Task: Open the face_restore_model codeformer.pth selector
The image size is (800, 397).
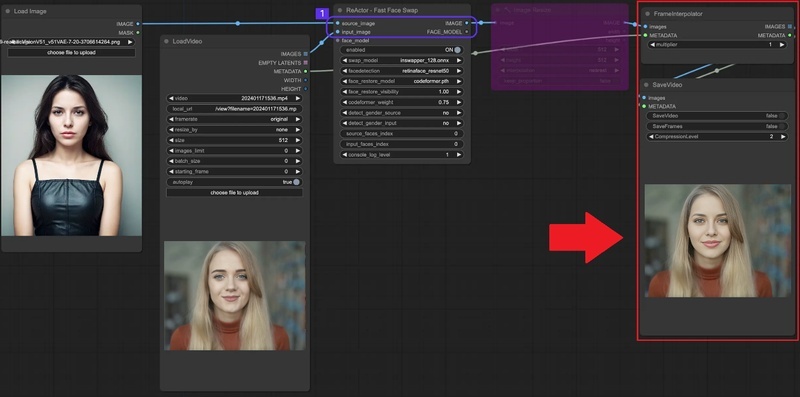Action: pyautogui.click(x=402, y=81)
